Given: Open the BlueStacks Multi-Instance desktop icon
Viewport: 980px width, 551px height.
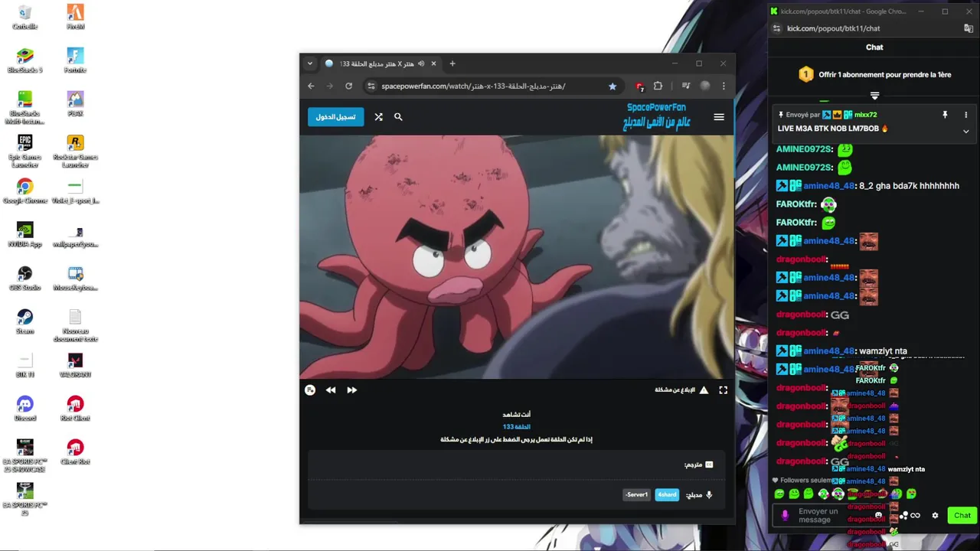Looking at the screenshot, I should pyautogui.click(x=25, y=108).
